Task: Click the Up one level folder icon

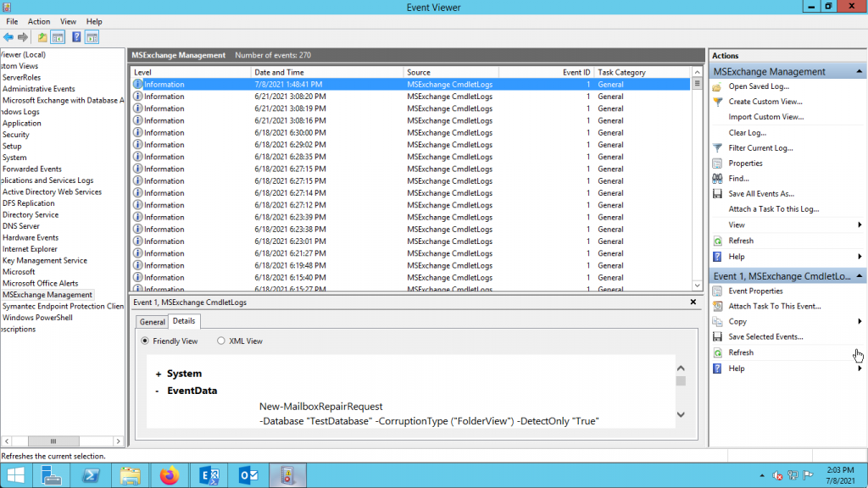Action: [x=42, y=37]
